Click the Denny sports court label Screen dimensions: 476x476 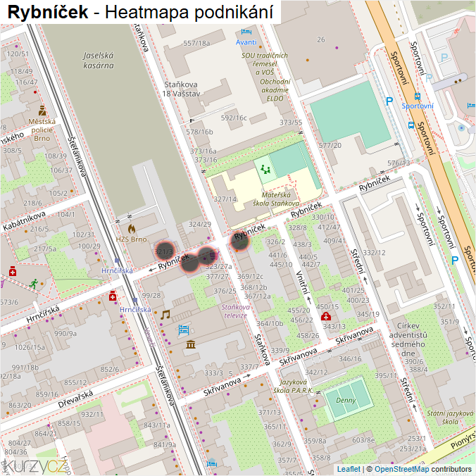click(346, 400)
